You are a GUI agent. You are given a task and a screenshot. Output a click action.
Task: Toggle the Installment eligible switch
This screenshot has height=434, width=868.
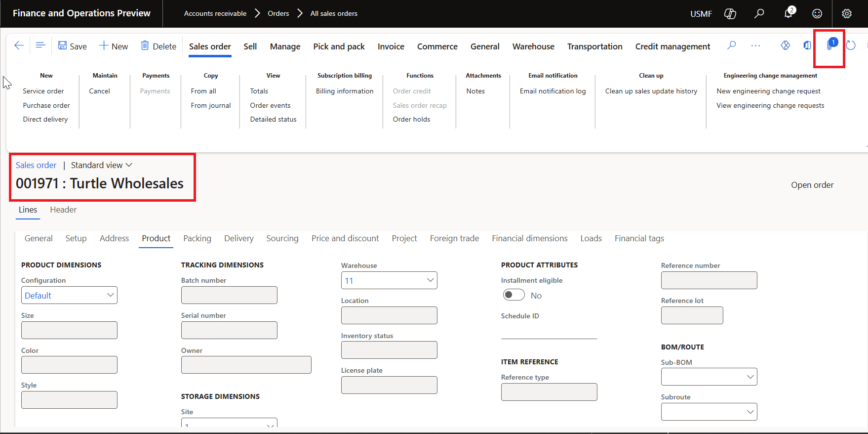pyautogui.click(x=513, y=295)
